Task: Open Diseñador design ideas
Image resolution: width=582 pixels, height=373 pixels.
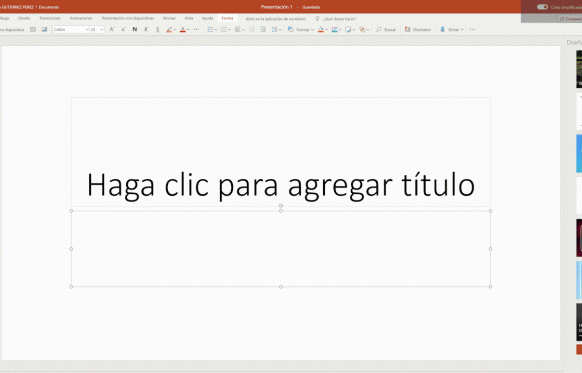Action: pyautogui.click(x=418, y=29)
